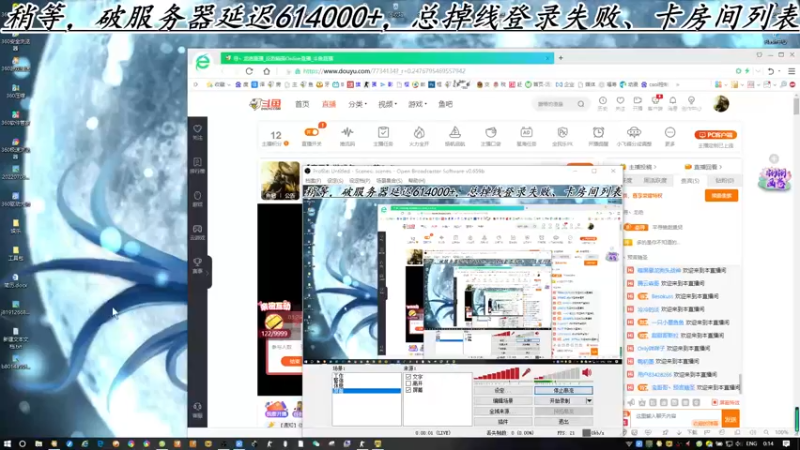Adjust the OBS desktop audio volume meter
The width and height of the screenshot is (800, 450).
click(558, 375)
